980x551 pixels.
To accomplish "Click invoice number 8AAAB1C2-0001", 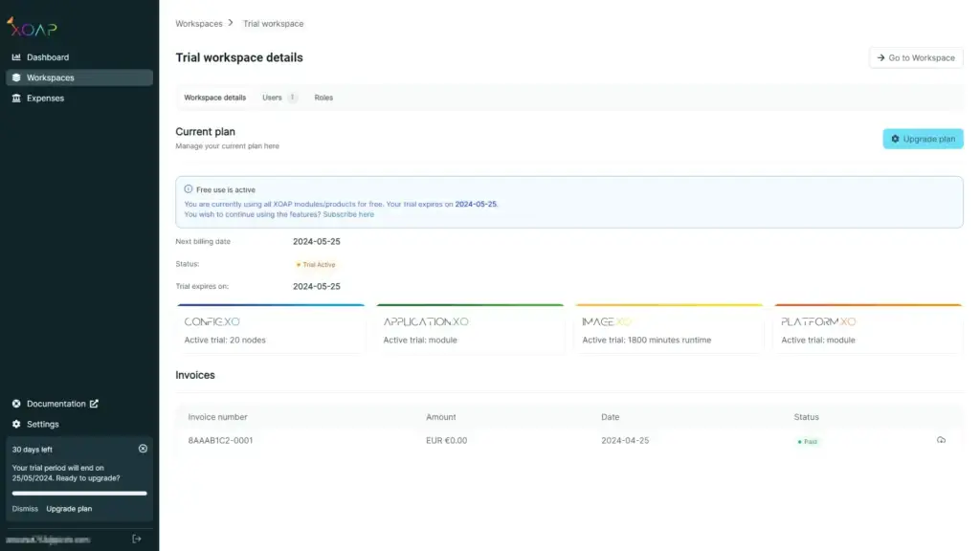I will point(221,440).
